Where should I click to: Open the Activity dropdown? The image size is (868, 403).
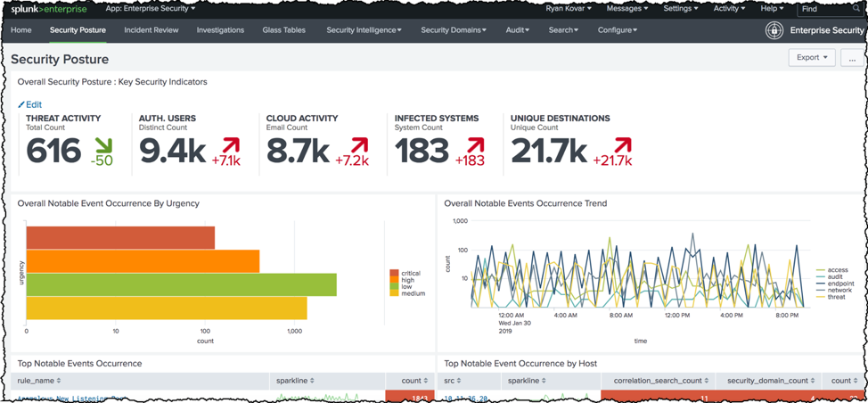tap(730, 9)
